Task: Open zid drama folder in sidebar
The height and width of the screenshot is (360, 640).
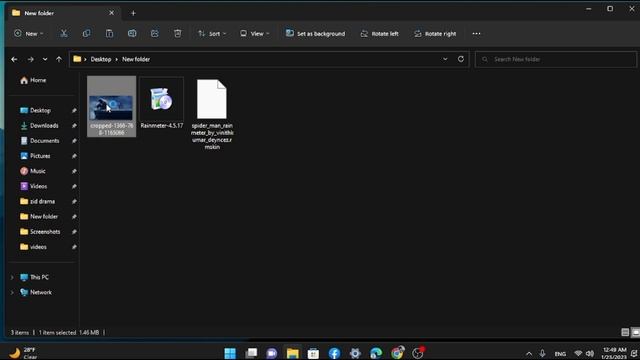Action: (42, 201)
